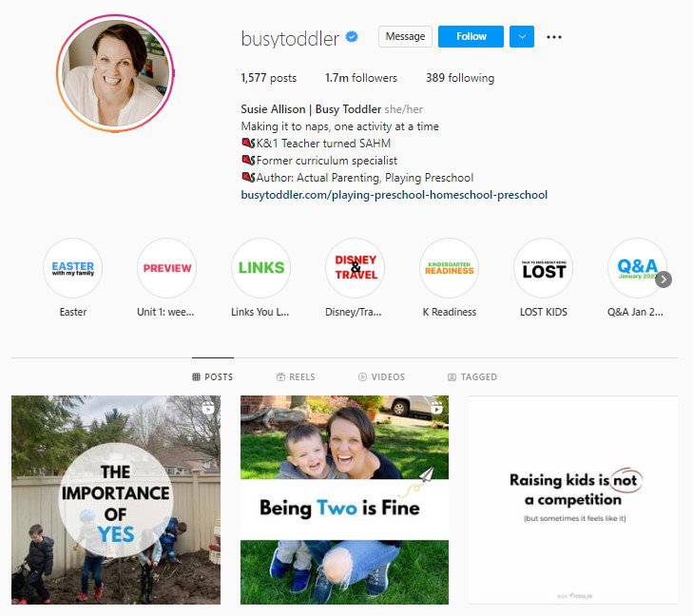The height and width of the screenshot is (616, 693).
Task: Click the blue Follow button
Action: [x=471, y=37]
